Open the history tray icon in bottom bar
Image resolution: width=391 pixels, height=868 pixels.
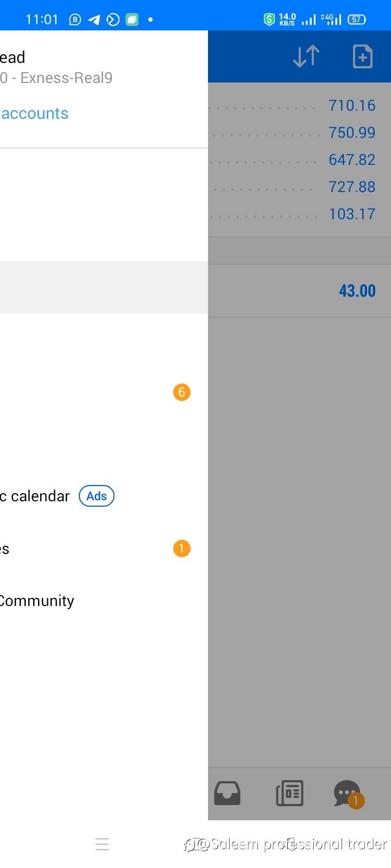point(228,793)
